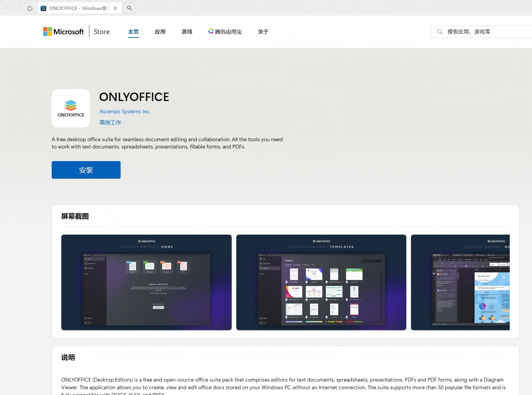Click the magnifier icon beside the tab
Image resolution: width=532 pixels, height=395 pixels.
click(x=129, y=8)
